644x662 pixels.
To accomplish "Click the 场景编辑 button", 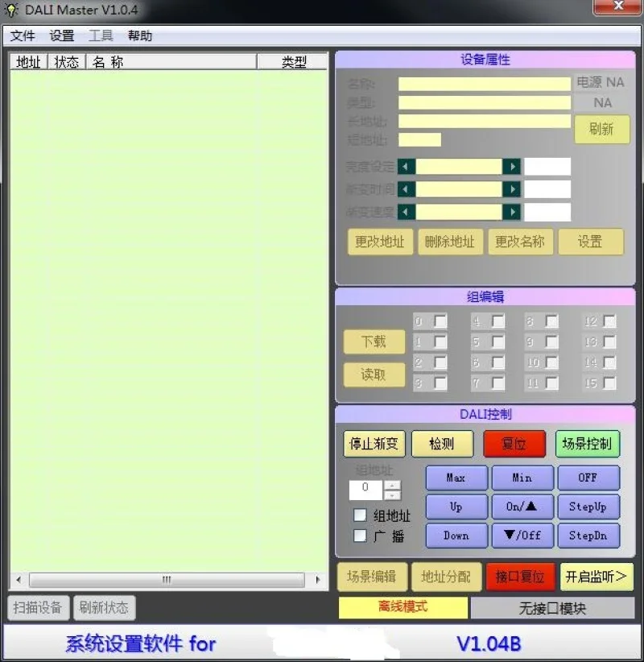I will coord(372,577).
